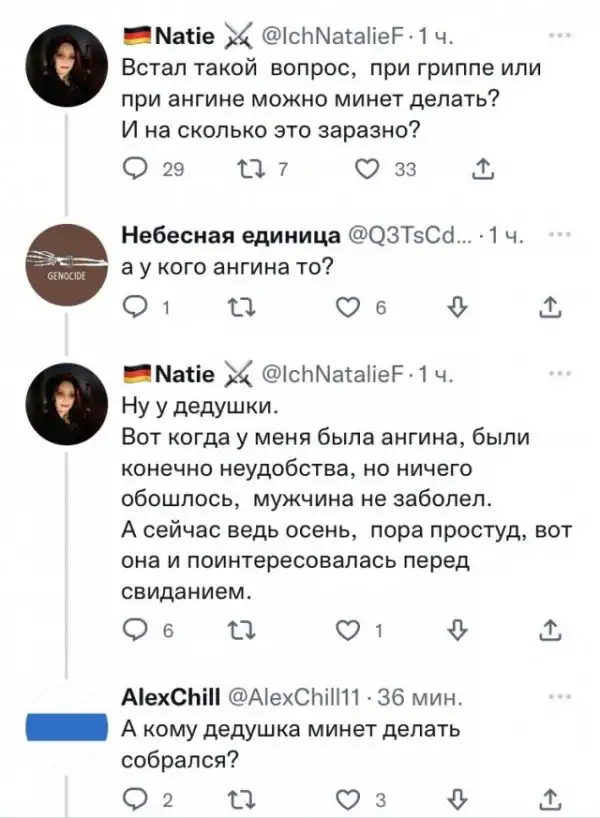Like AlexChill's tweet with 3 likes
The height and width of the screenshot is (818, 600).
tap(347, 797)
